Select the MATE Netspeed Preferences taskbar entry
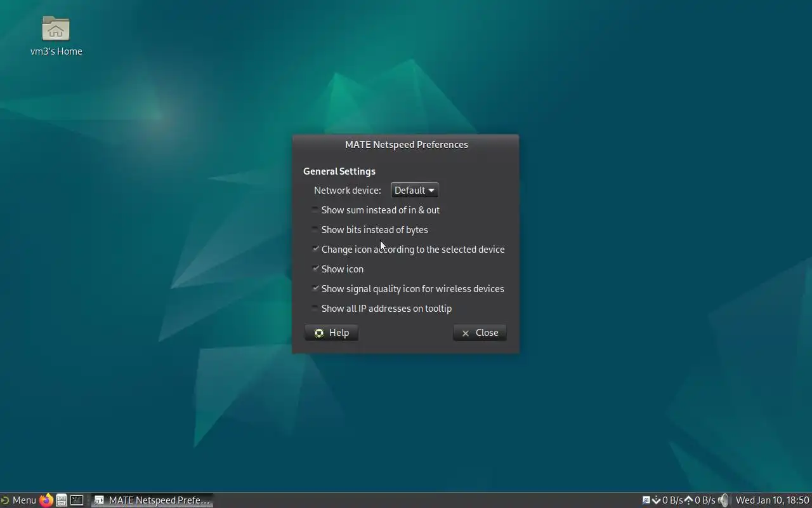 click(x=152, y=500)
